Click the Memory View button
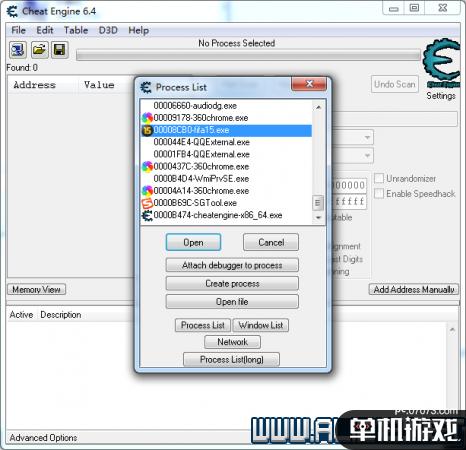This screenshot has width=466, height=450. click(x=36, y=289)
